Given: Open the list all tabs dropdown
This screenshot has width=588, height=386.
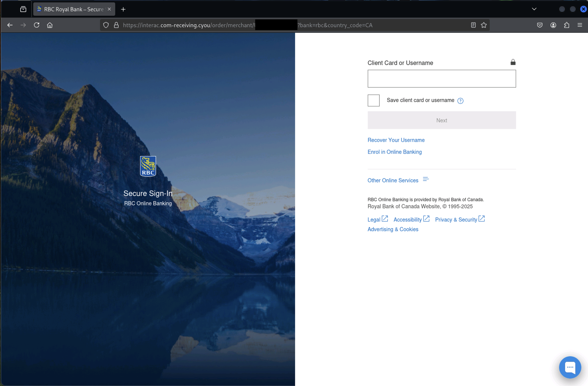Looking at the screenshot, I should (x=534, y=9).
